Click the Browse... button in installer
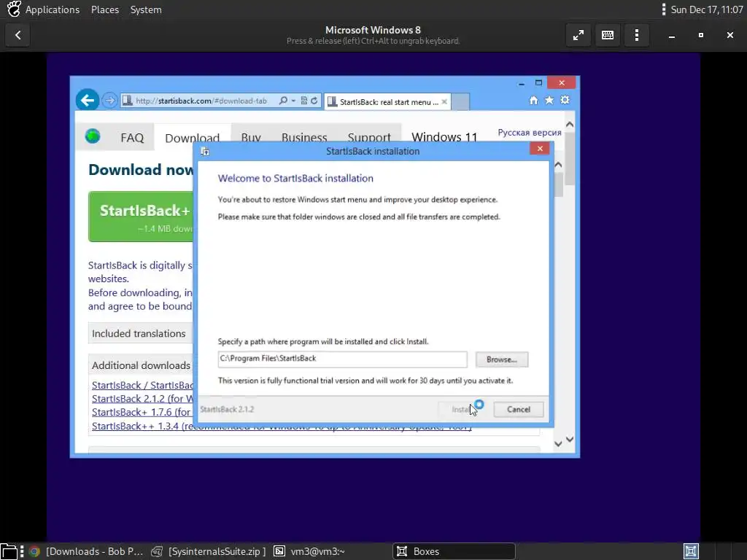Screen dimensions: 747x560 [x=502, y=359]
